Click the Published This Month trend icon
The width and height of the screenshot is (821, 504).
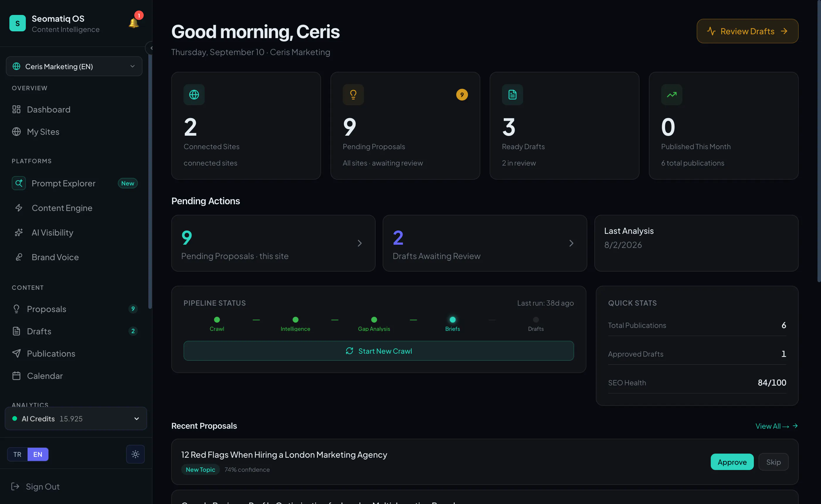[x=671, y=95]
